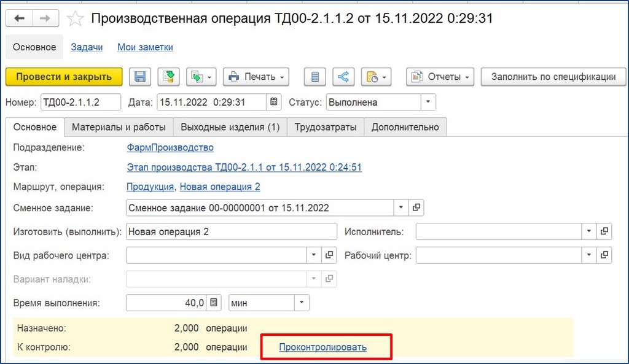Click Заполнить по спецификации button
Viewport: 629px width, 364px height.
click(x=553, y=77)
